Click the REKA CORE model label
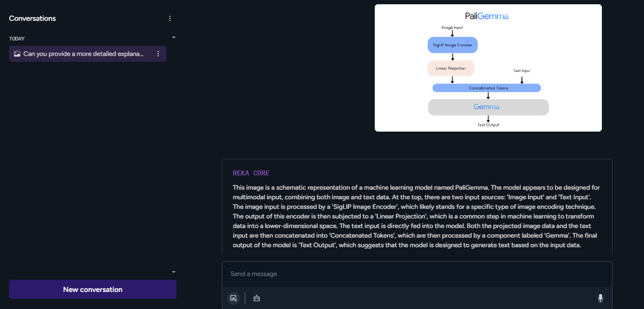644x309 pixels. click(x=251, y=173)
